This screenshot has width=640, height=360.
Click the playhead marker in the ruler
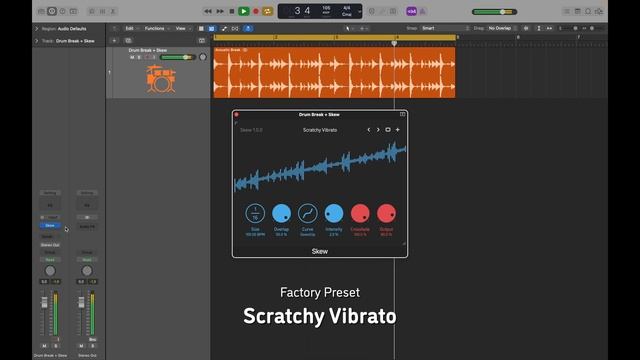[x=394, y=42]
